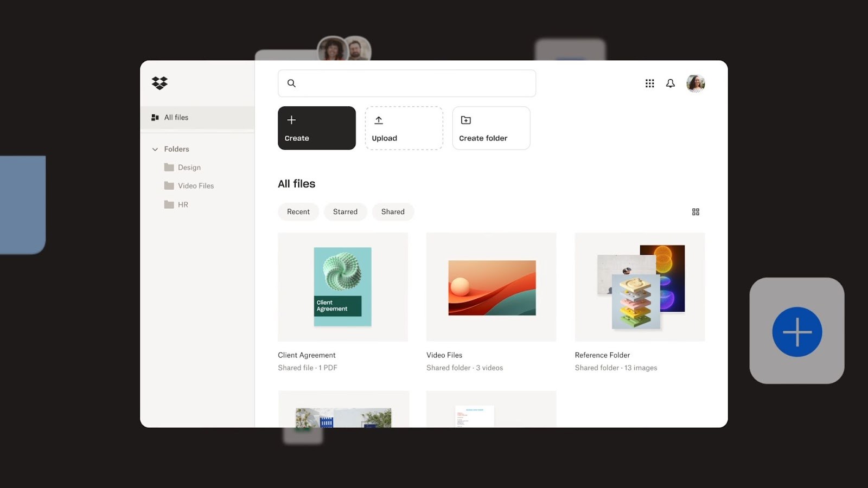The width and height of the screenshot is (868, 488).
Task: Collapse the Folders section
Action: [155, 149]
